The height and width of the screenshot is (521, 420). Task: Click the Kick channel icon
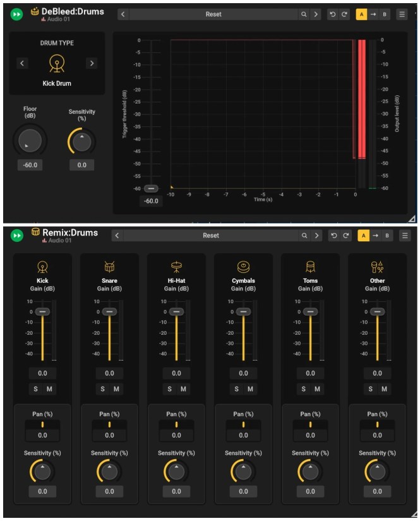tap(42, 266)
